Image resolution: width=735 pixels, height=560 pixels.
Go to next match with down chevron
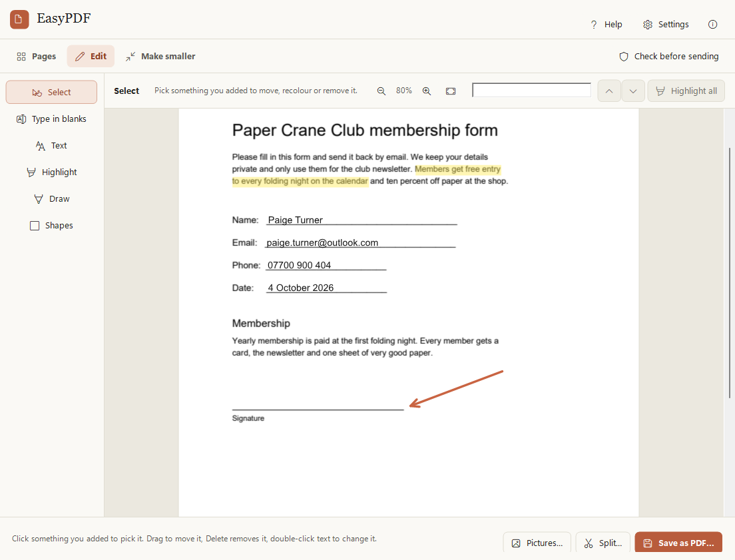coord(633,91)
